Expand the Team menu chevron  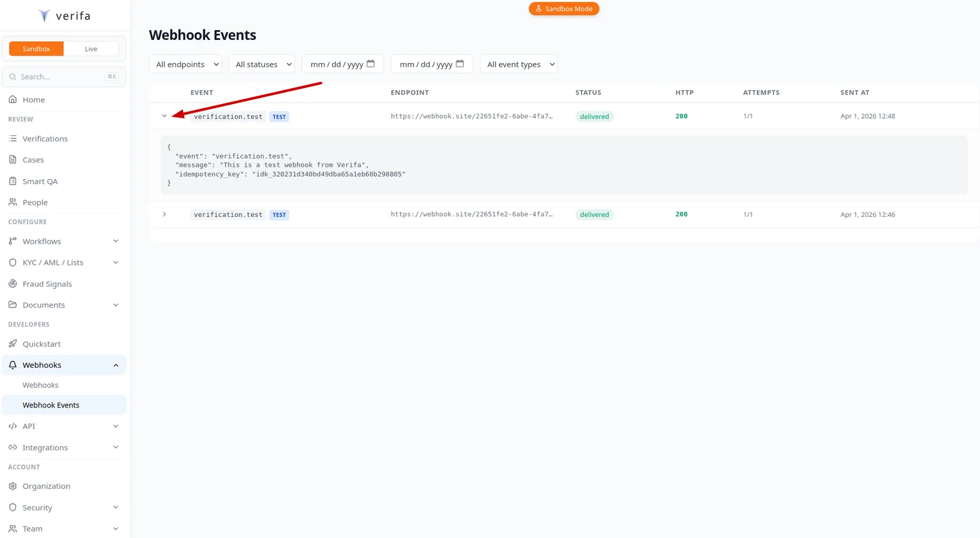[116, 528]
